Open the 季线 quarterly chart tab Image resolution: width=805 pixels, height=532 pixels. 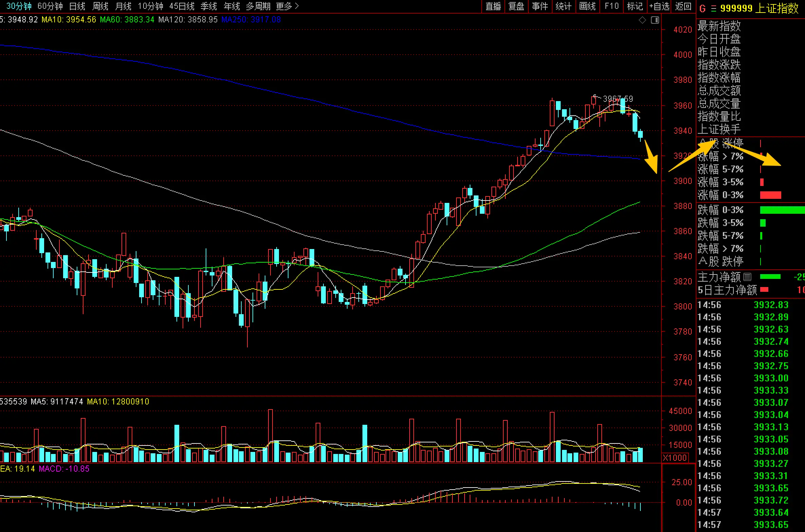pyautogui.click(x=209, y=6)
